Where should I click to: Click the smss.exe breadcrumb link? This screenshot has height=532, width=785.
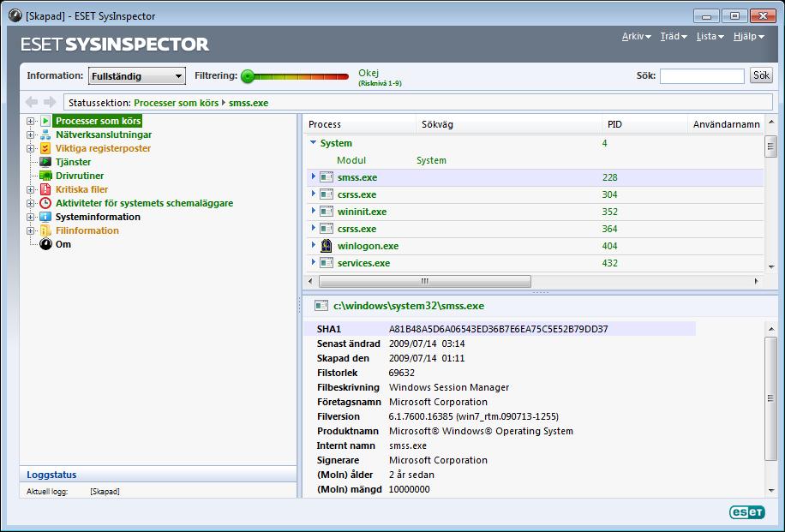point(249,103)
